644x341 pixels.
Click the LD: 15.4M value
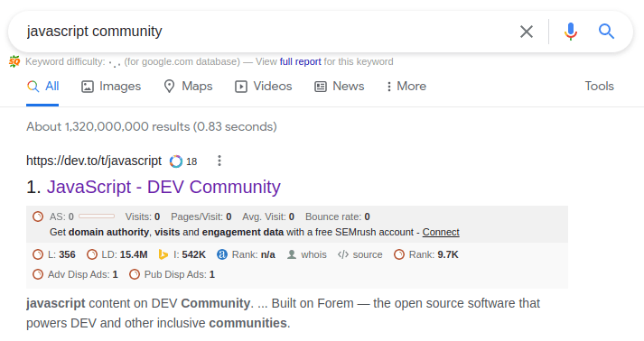[125, 254]
